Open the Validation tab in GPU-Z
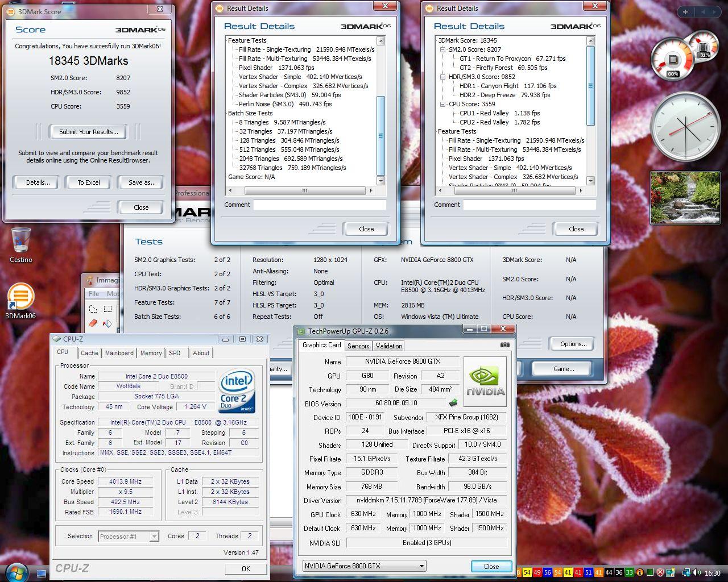The image size is (728, 582). pyautogui.click(x=389, y=346)
